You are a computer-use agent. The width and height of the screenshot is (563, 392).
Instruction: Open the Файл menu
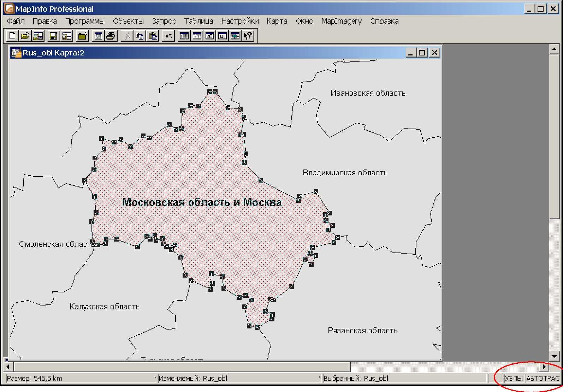[16, 21]
